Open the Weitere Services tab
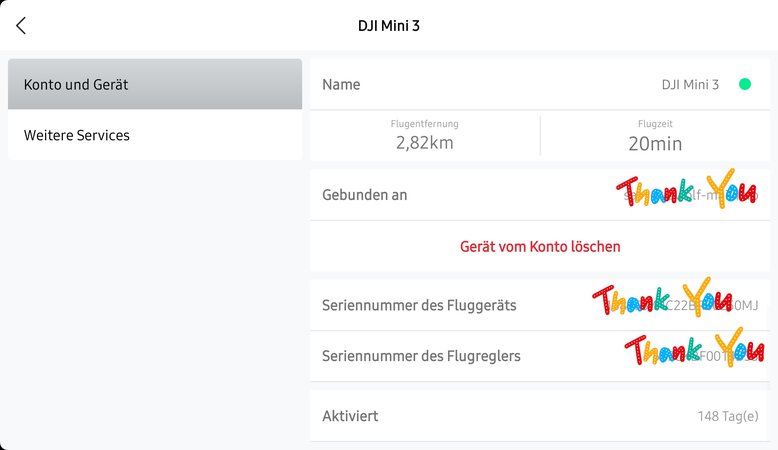 click(155, 135)
